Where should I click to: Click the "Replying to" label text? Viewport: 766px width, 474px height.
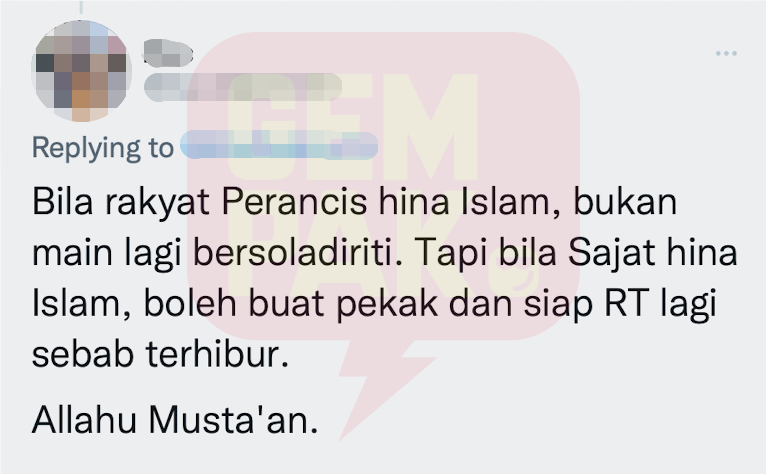(103, 148)
